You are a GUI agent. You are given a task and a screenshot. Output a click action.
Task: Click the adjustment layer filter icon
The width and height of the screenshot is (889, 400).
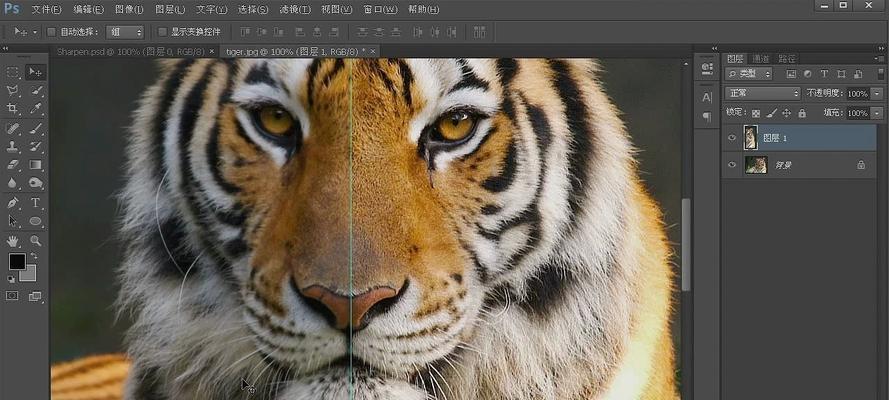coord(807,74)
